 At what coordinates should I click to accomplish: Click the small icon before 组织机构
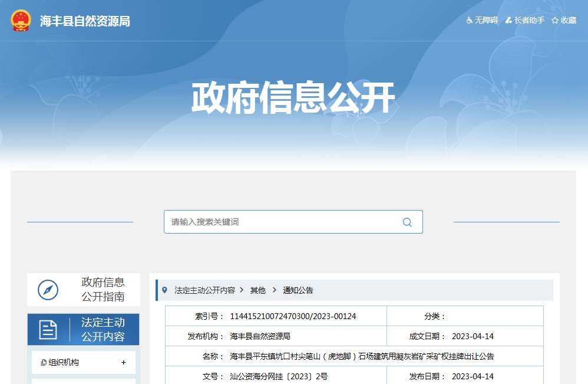coord(44,363)
